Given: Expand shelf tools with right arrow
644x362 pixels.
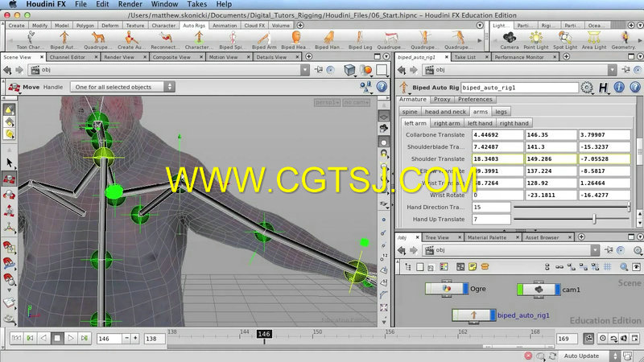Looking at the screenshot, I should [x=479, y=40].
